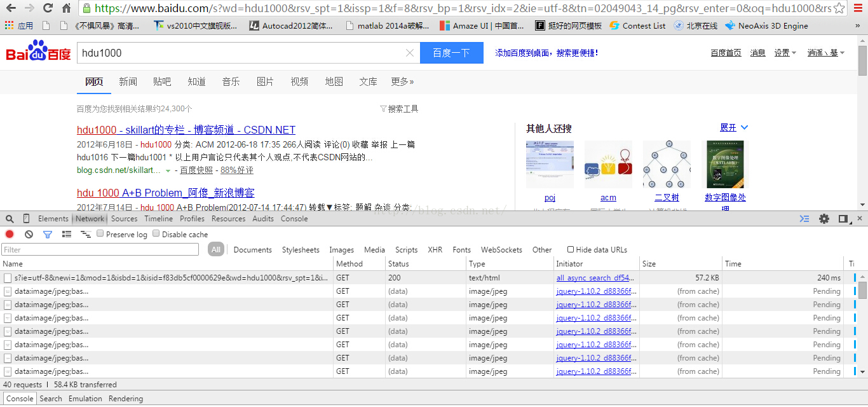
Task: Open result hdu1000 - skillart的专栏 CSDN
Action: (x=186, y=130)
